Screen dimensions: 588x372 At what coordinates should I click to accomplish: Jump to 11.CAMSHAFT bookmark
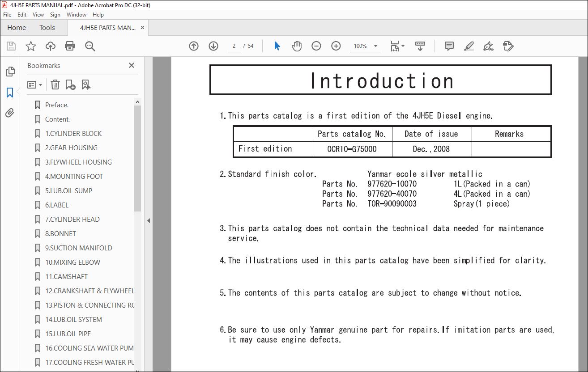tap(66, 277)
